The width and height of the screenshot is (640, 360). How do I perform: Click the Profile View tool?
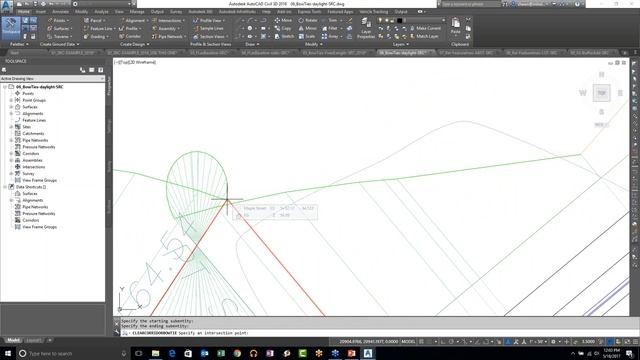click(209, 20)
